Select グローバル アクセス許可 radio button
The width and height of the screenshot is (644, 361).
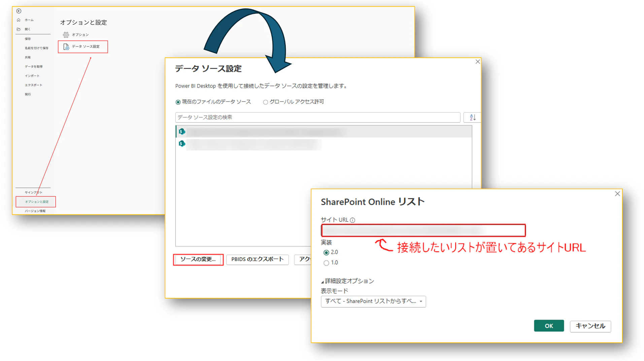(266, 102)
